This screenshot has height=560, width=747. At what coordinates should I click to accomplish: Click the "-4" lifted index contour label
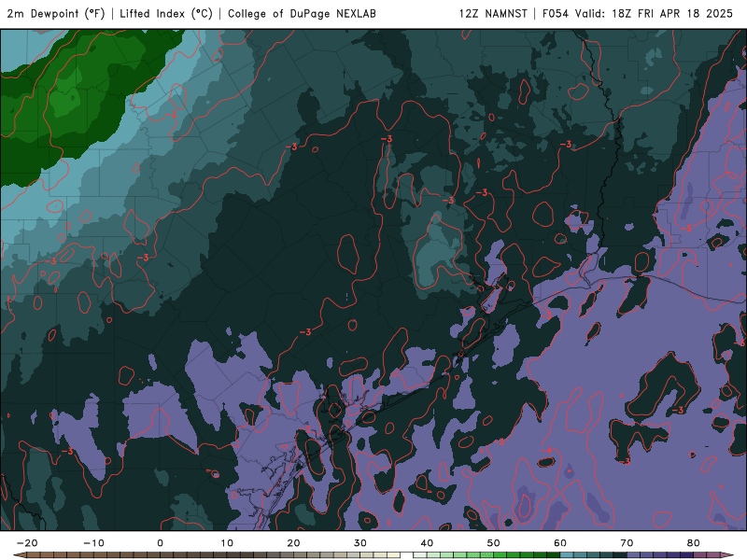click(547, 451)
